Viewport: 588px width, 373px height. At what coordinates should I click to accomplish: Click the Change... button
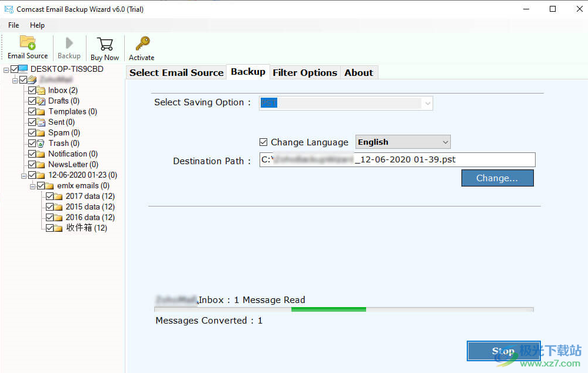point(497,178)
